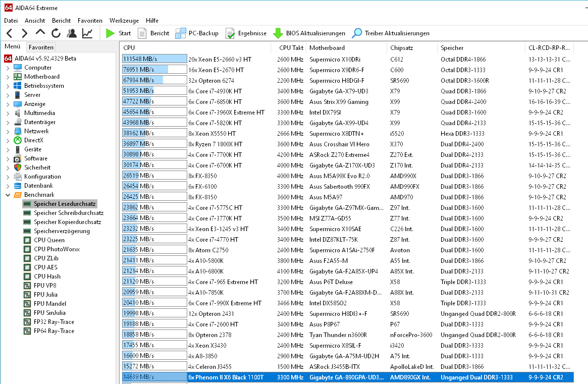Select the CPU ZLib benchmark
Image resolution: width=588 pixels, height=384 pixels.
pyautogui.click(x=41, y=258)
